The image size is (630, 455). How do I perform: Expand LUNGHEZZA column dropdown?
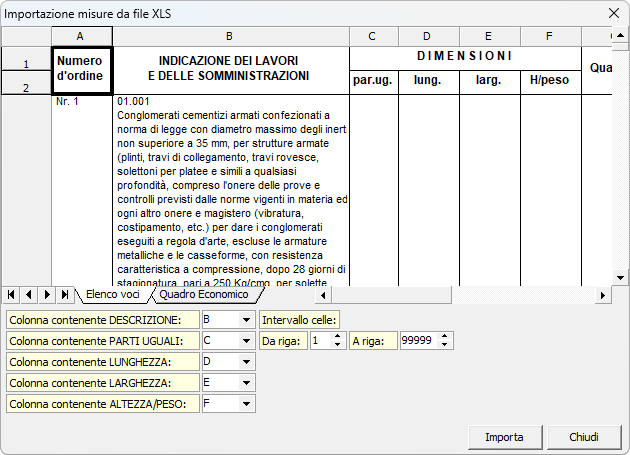pyautogui.click(x=247, y=362)
